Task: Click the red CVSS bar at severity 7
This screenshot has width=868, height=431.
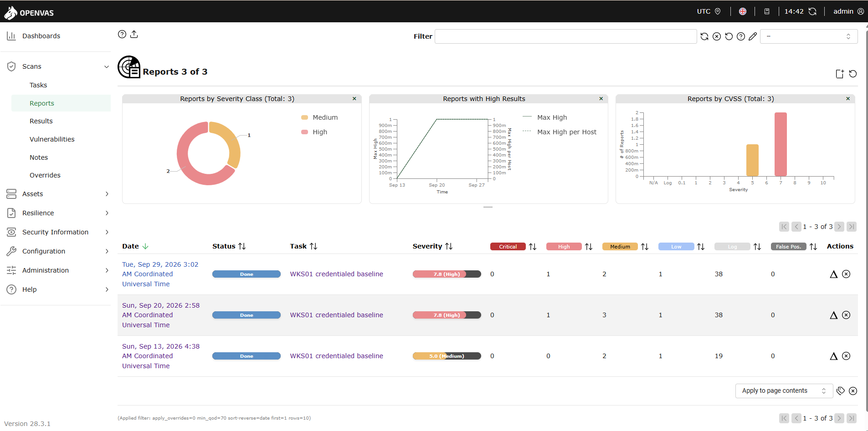Action: (x=781, y=144)
